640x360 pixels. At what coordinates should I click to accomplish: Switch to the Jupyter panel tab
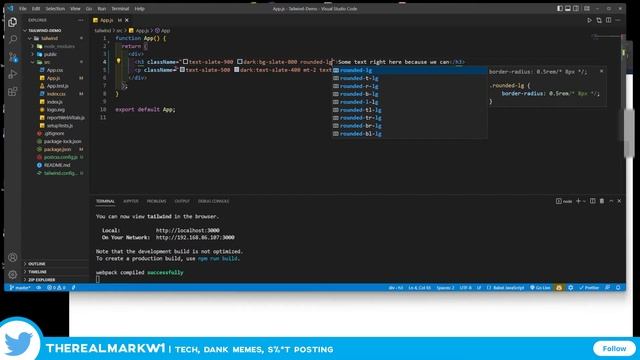pos(131,201)
